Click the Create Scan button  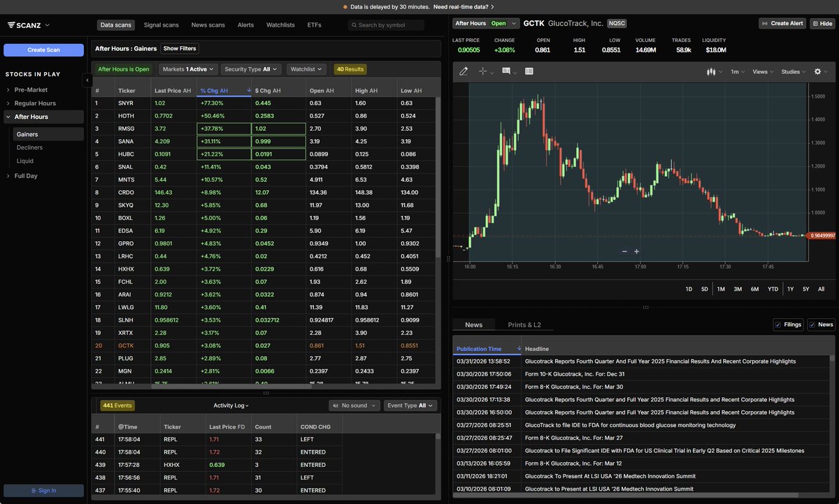(x=43, y=50)
